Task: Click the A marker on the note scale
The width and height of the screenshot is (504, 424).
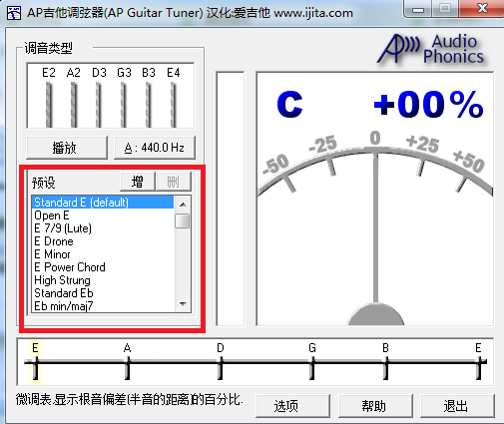Action: point(127,362)
